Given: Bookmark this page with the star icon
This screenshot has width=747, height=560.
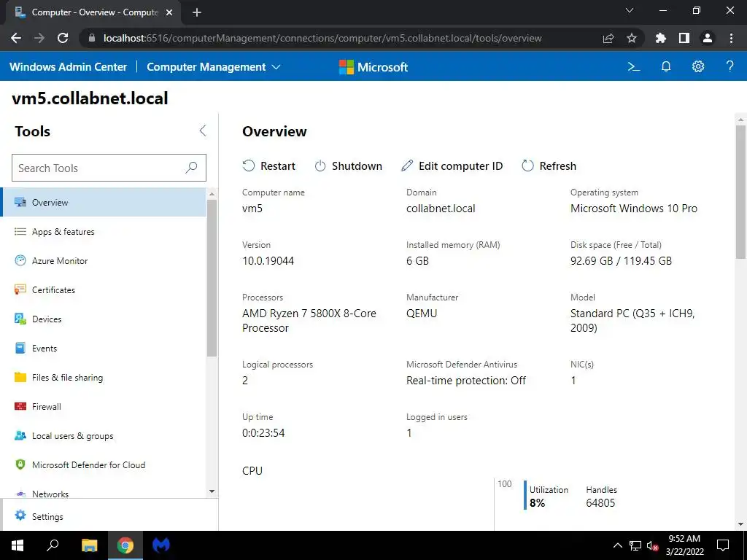Looking at the screenshot, I should pyautogui.click(x=631, y=38).
